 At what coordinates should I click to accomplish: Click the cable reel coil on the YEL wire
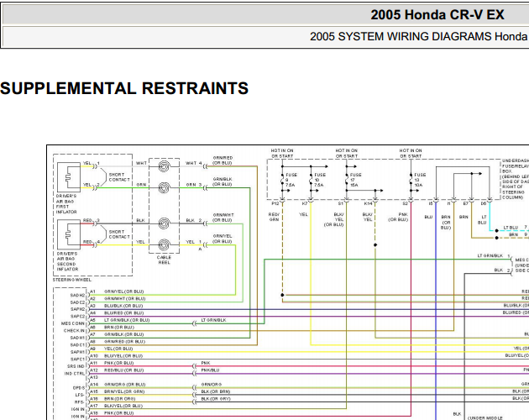coord(165,244)
